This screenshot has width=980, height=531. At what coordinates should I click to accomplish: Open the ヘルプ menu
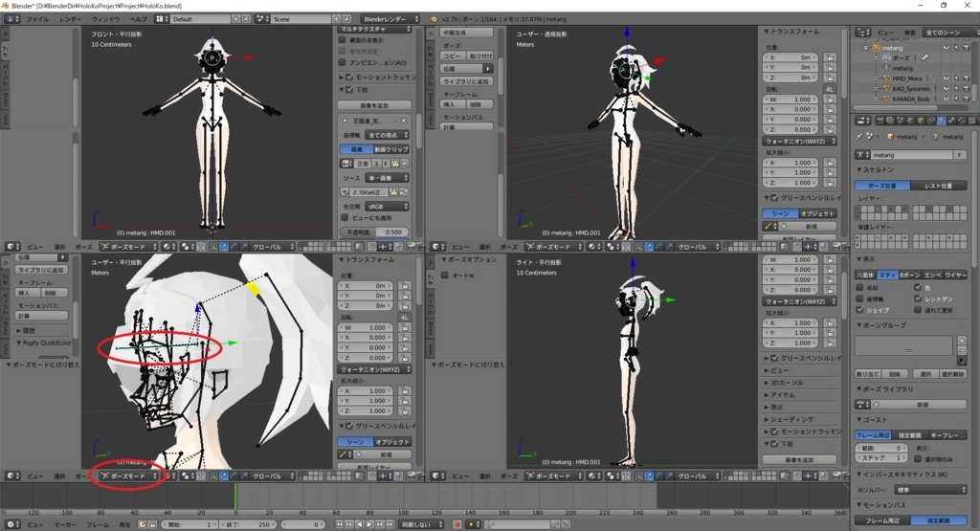click(138, 19)
